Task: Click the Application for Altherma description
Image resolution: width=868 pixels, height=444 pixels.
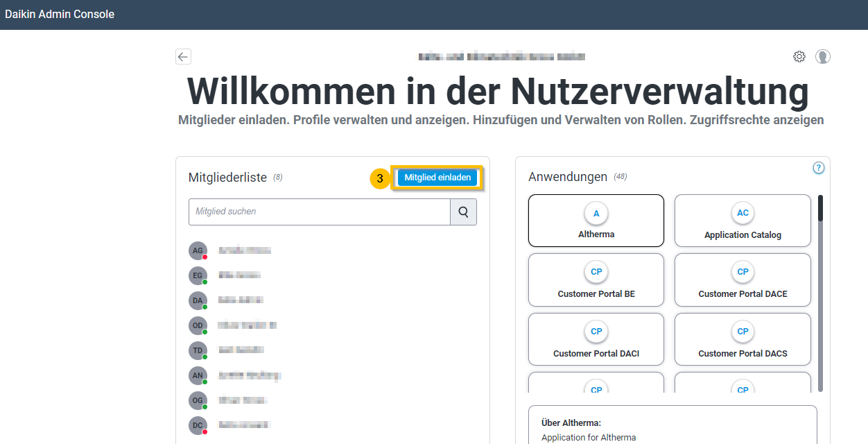Action: [589, 438]
